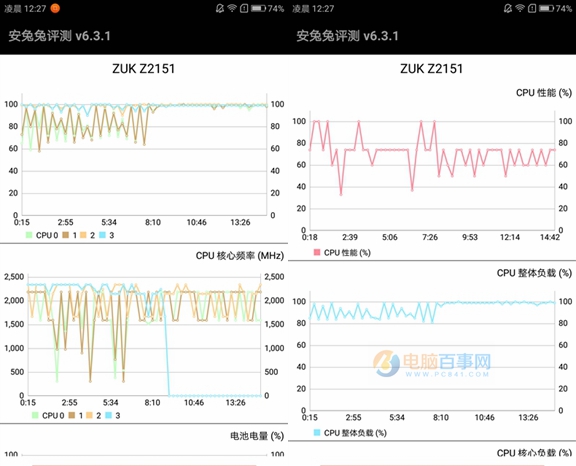Tap green CPU 0 swatch in core frequency legend
Viewport: 576px width, 466px height.
coord(35,415)
